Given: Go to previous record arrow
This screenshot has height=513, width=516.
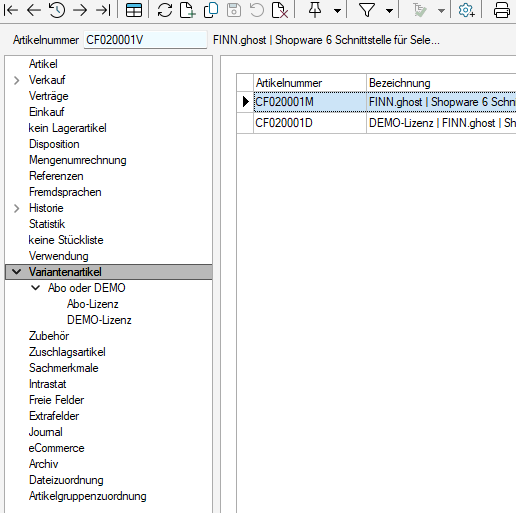Looking at the screenshot, I should point(34,10).
